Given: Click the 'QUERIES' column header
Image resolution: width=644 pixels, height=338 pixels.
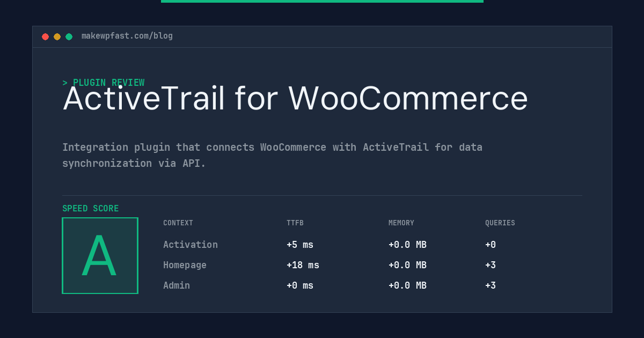Looking at the screenshot, I should (500, 223).
